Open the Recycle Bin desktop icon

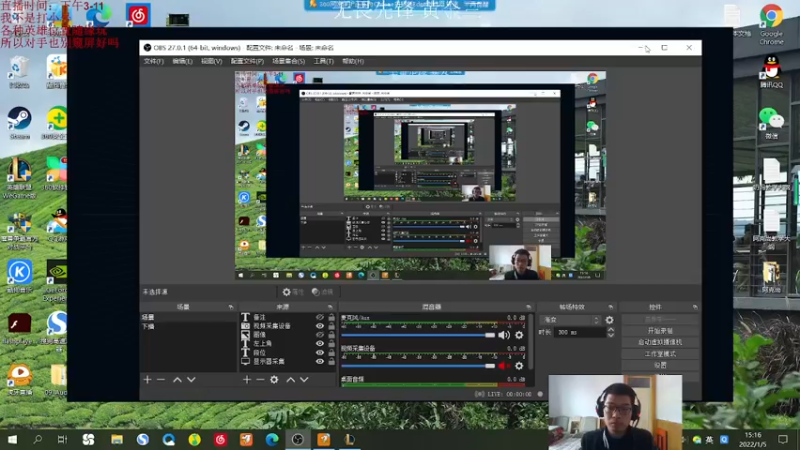[19, 72]
